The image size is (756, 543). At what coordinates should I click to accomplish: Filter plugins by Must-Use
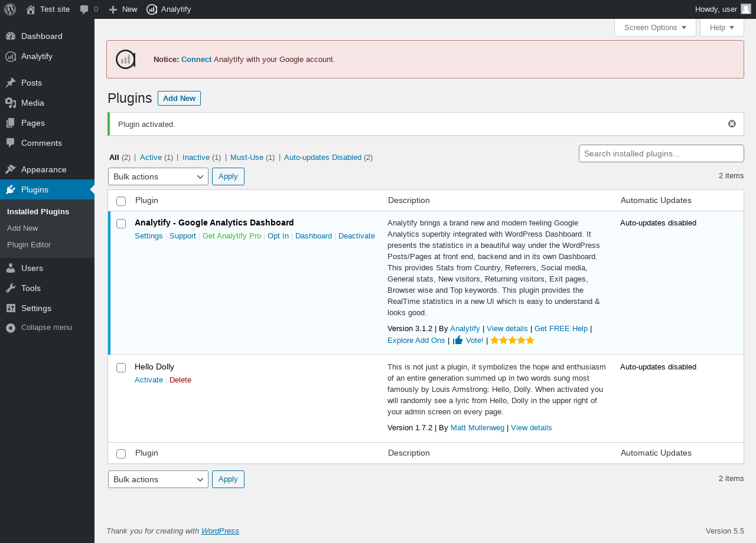[x=247, y=158]
